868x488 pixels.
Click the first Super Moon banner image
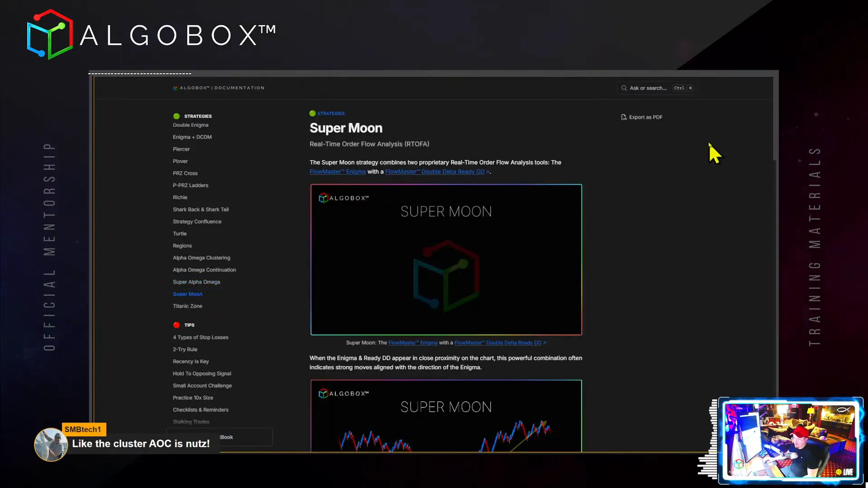click(446, 260)
